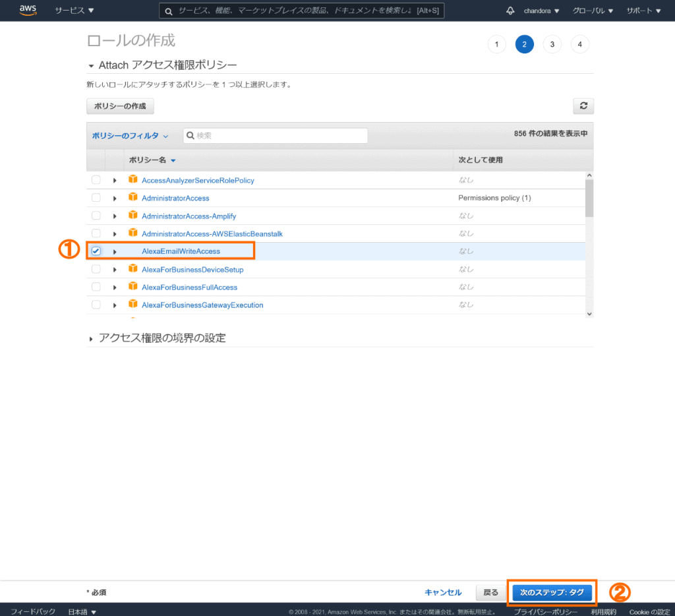Image resolution: width=675 pixels, height=616 pixels.
Task: Jump to wizard step 4
Action: coord(580,44)
